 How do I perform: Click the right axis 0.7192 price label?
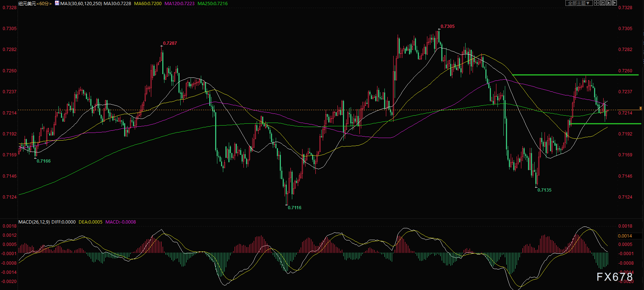tap(625, 134)
